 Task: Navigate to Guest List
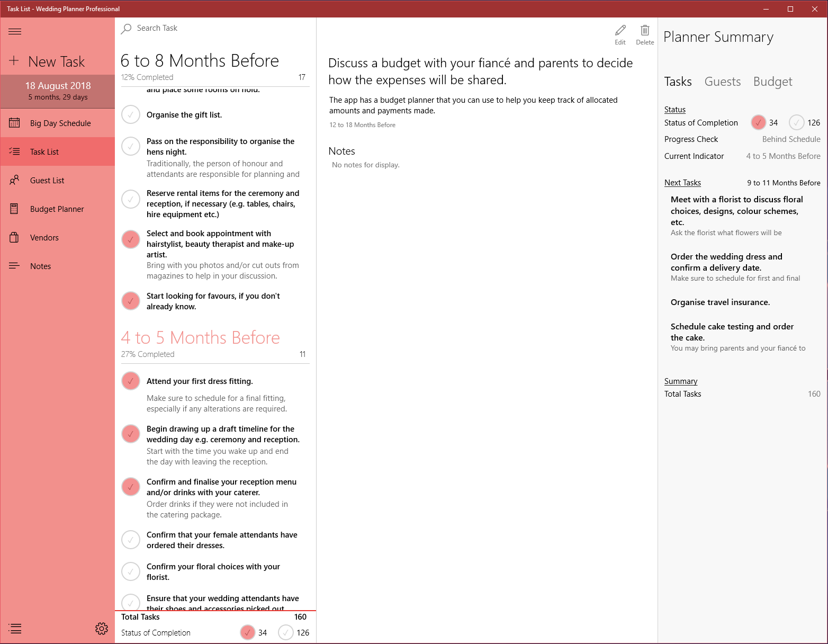click(58, 180)
